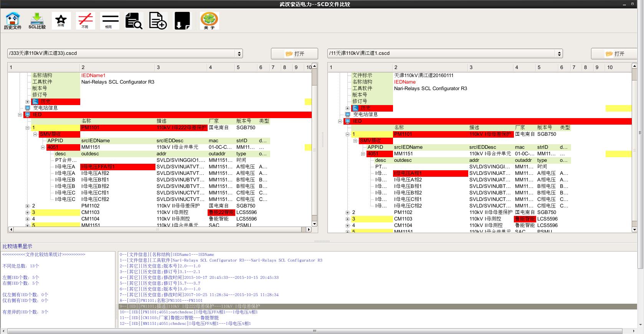644x334 pixels.
Task: Click the 不同 (different) not-equal icon
Action: (x=85, y=21)
